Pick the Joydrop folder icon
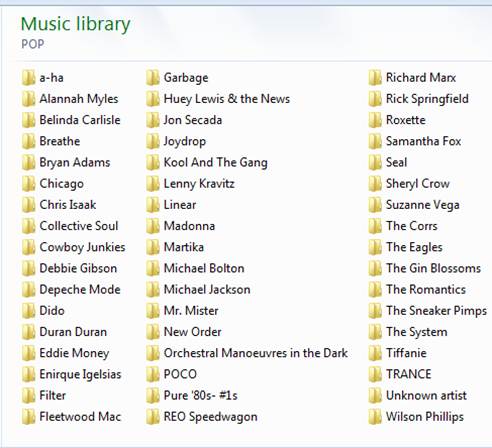This screenshot has height=448, width=492. coord(153,141)
